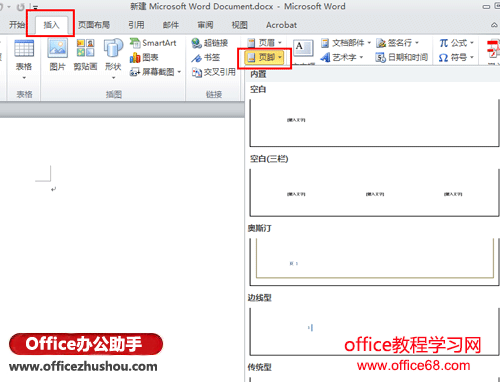Expand the 表格 dropdown arrow

[24, 78]
